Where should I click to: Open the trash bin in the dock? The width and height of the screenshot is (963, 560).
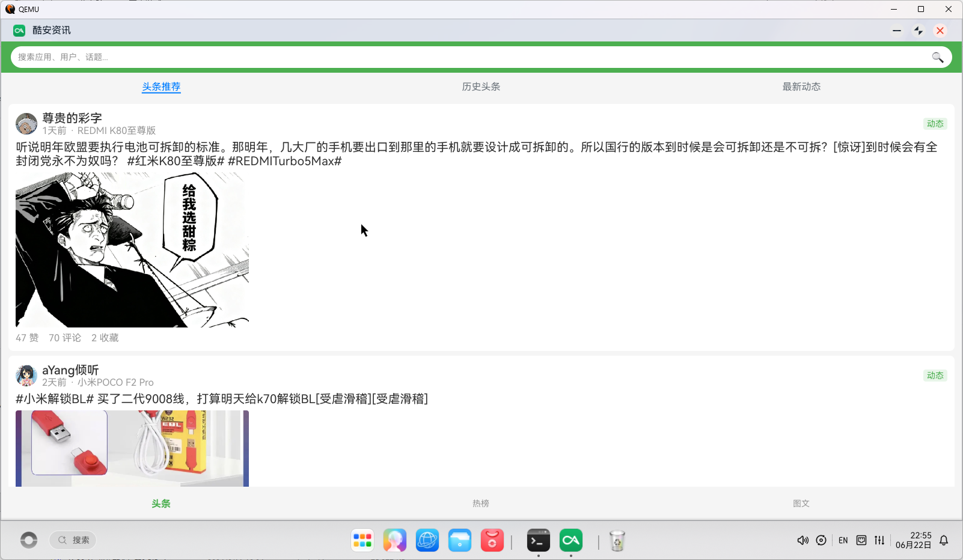(x=617, y=540)
